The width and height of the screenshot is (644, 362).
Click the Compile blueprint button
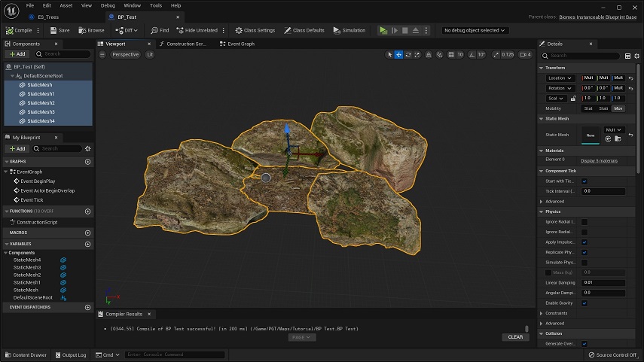20,30
